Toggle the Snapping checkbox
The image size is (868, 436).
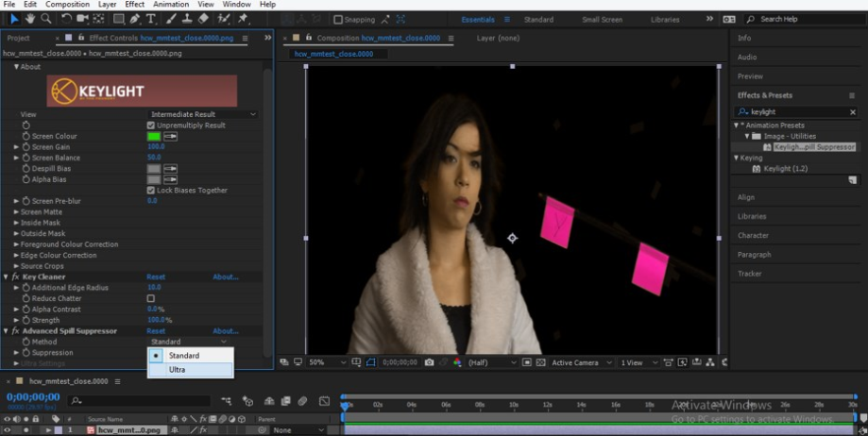[338, 20]
